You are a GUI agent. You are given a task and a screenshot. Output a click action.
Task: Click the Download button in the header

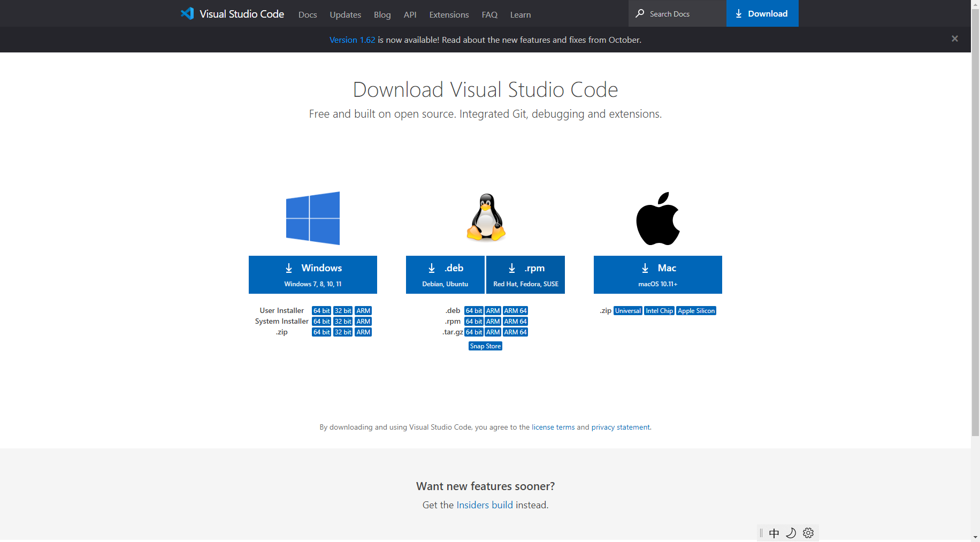[762, 13]
